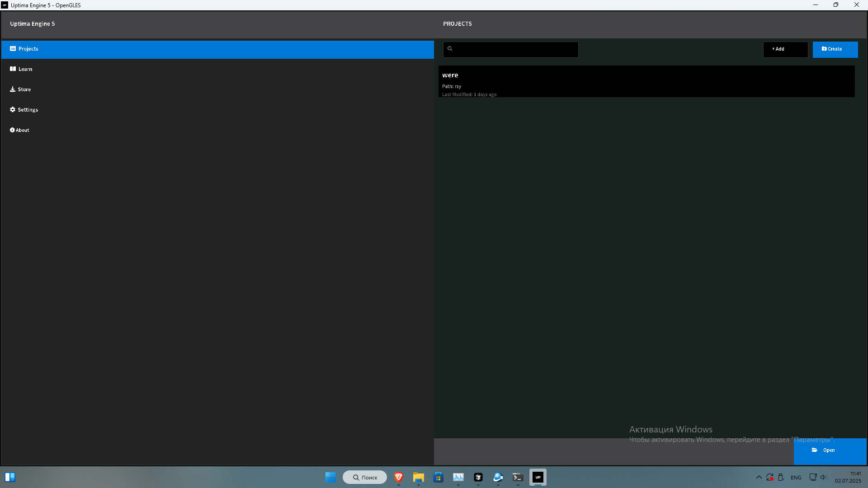Open the clock and date flyout
868x488 pixels.
tap(848, 477)
